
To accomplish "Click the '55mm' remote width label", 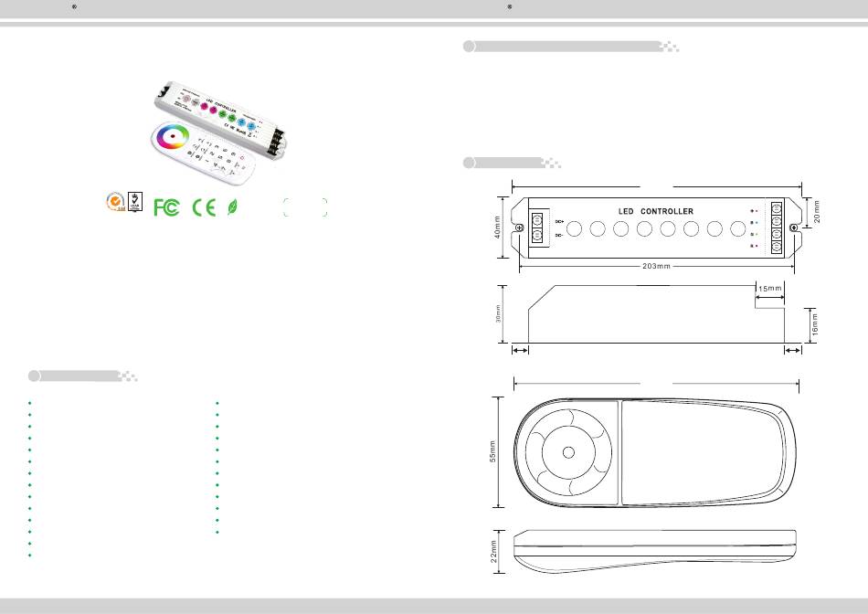I will point(492,451).
